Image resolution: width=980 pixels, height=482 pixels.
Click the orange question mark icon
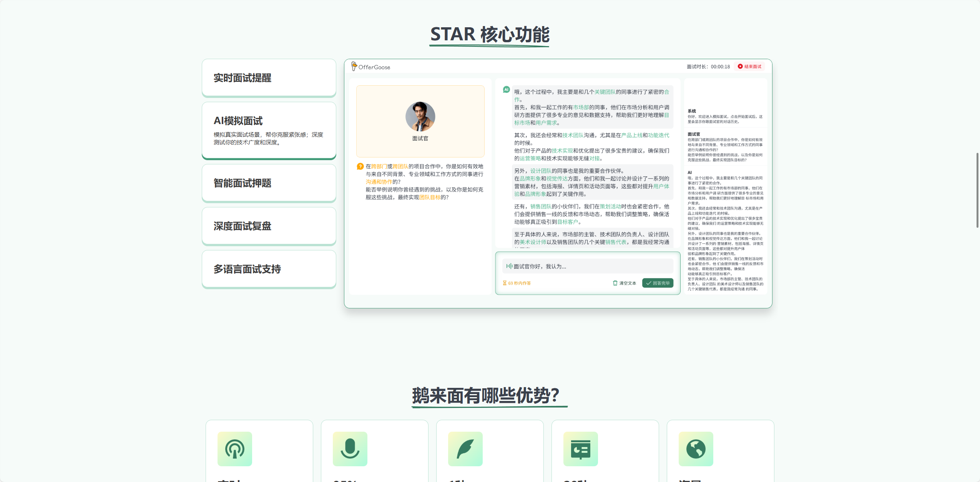point(360,166)
